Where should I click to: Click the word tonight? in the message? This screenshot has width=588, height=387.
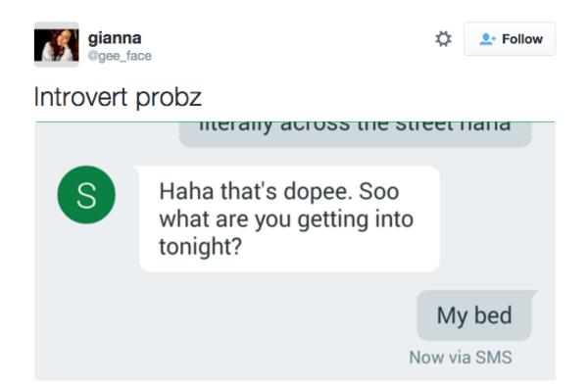tap(200, 247)
